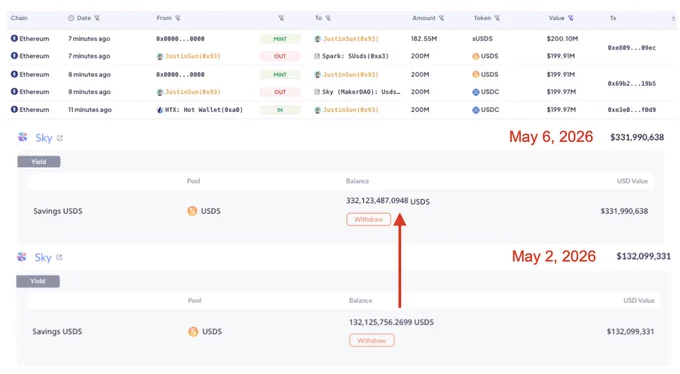Click Savings USDS in the $132,099,331 panel

(57, 331)
